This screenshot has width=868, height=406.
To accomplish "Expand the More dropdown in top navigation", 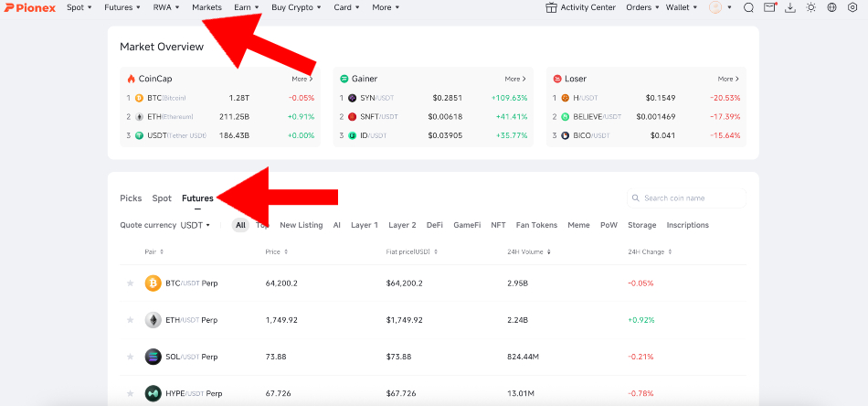I will coord(386,7).
